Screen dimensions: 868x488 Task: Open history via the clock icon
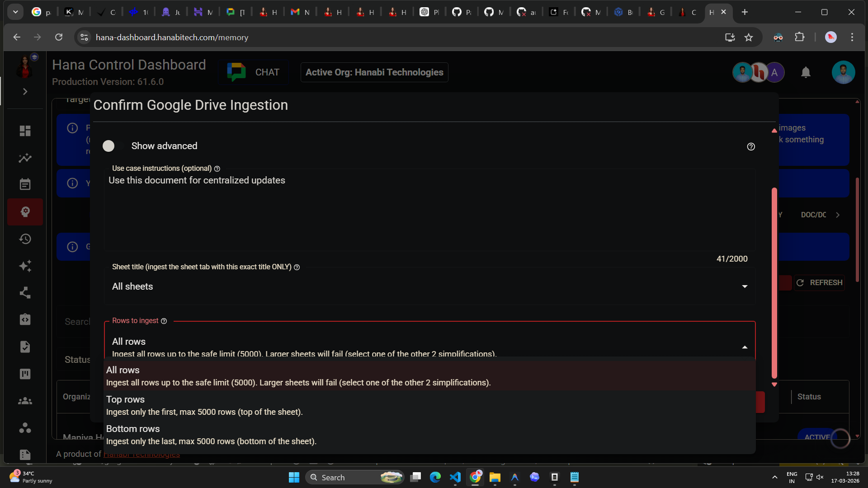click(x=25, y=239)
